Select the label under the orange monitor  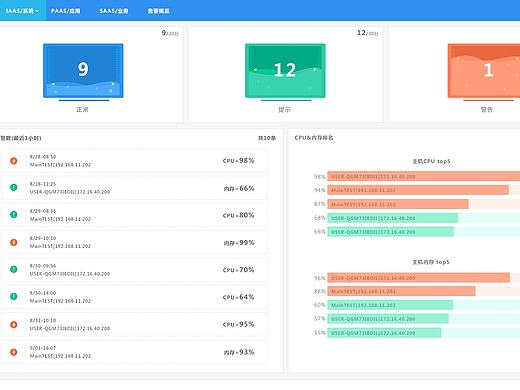[487, 109]
